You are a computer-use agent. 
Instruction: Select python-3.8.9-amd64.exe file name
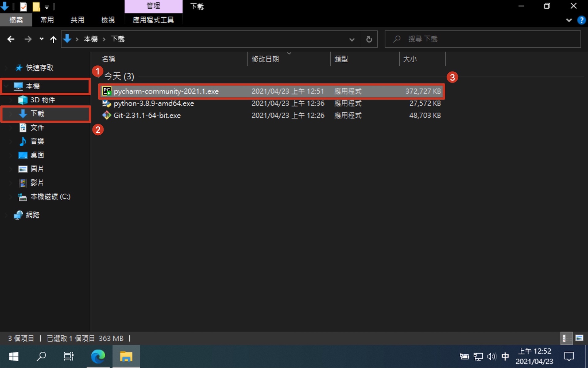[x=154, y=103]
